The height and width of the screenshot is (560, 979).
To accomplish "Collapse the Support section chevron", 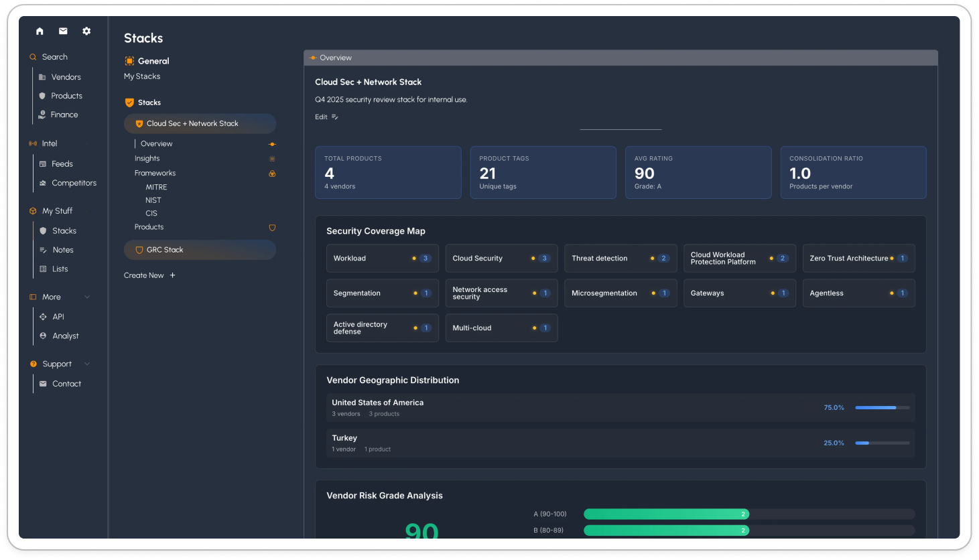I will click(x=87, y=364).
